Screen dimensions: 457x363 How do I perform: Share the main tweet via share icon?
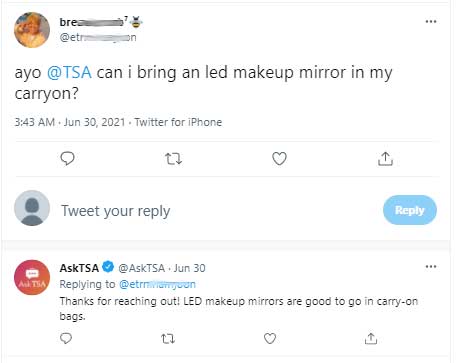[385, 159]
